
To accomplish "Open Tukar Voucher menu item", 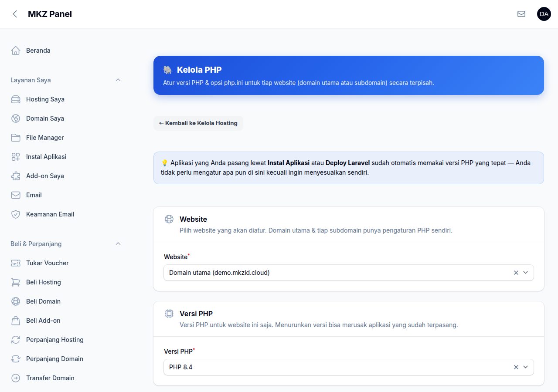I will (x=66, y=263).
